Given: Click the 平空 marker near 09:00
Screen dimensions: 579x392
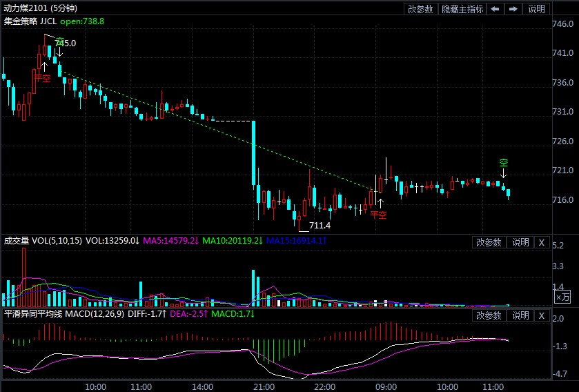Looking at the screenshot, I should 379,214.
